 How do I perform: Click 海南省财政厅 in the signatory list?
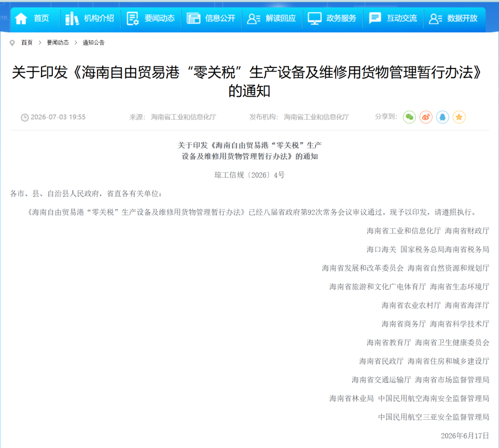tap(467, 230)
